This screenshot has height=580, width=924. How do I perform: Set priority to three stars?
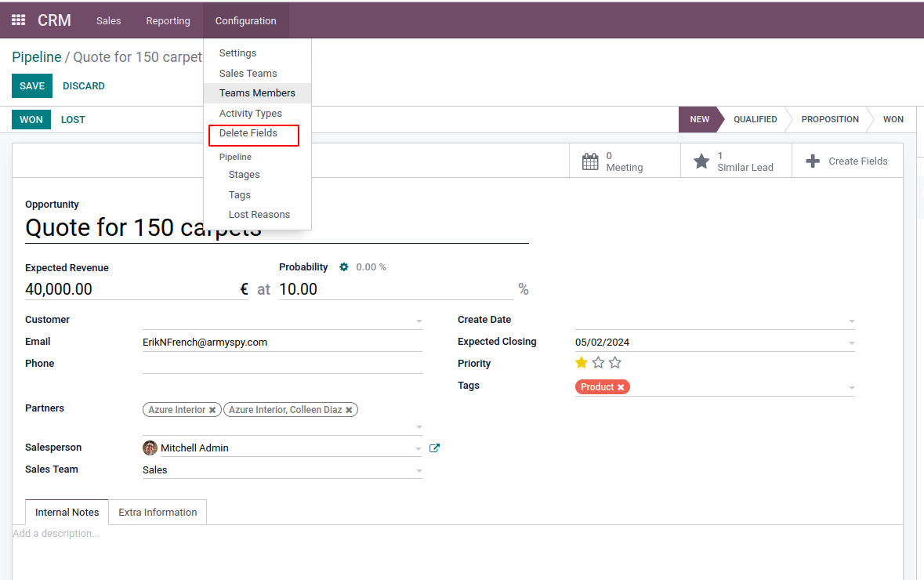tap(615, 363)
